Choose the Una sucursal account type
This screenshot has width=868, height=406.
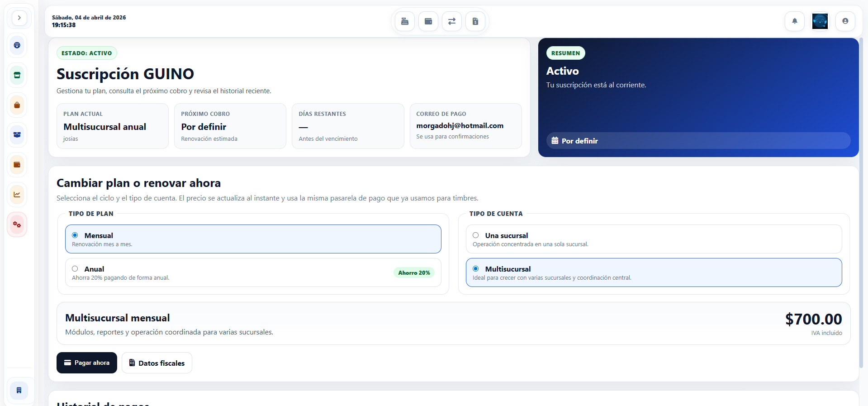click(476, 235)
